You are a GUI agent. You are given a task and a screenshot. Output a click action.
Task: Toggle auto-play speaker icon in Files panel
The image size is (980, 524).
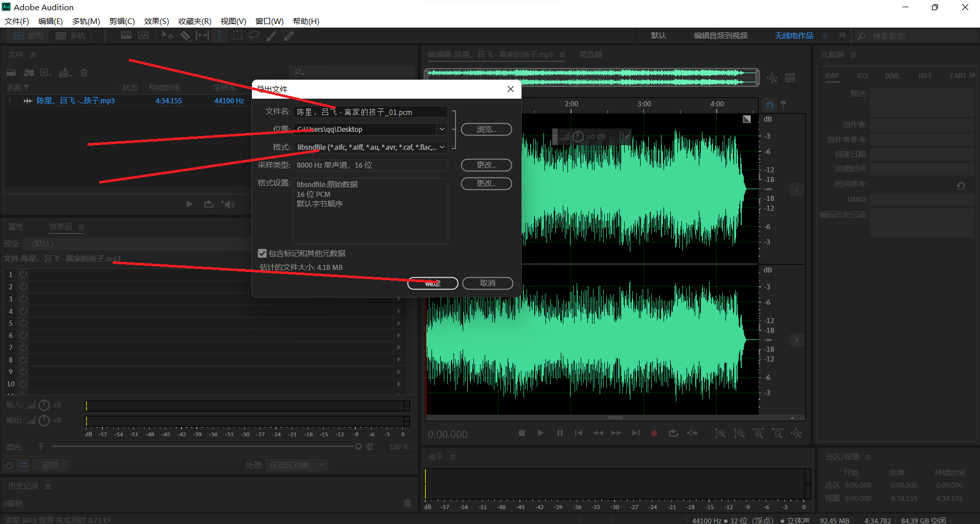coord(228,204)
